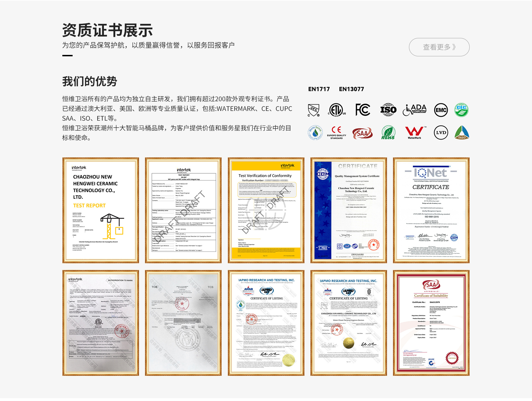Screen dimensions: 532x401
Task: Open the SAA Certificate of Suitability thumbnail
Action: click(x=431, y=323)
